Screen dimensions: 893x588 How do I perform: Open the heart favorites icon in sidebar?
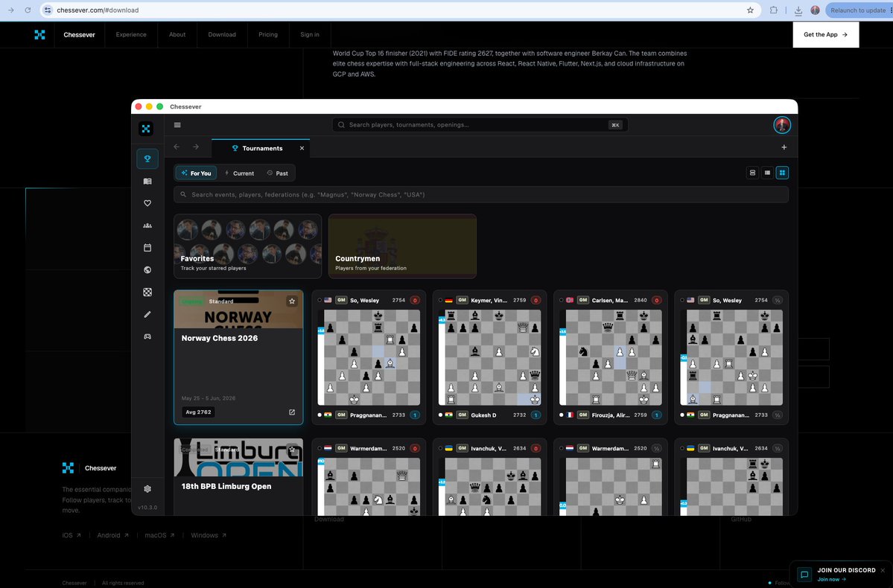point(147,203)
